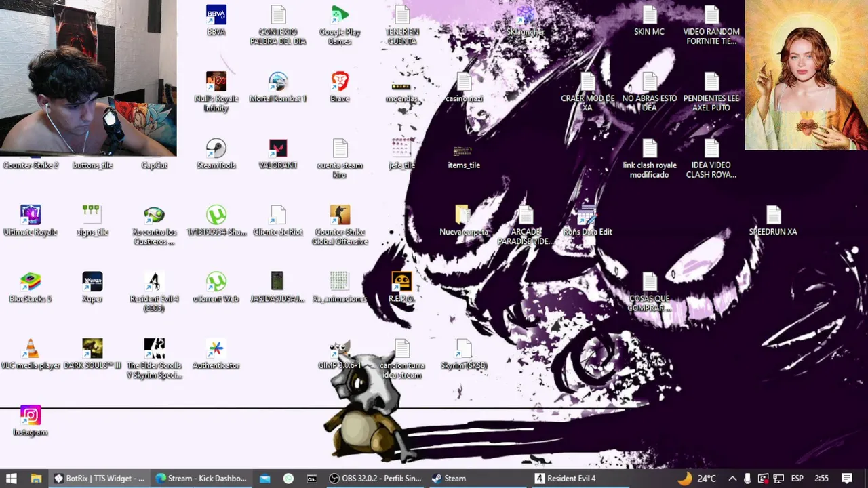Select VIDEO RANDOM FORTNITE TIE... file
The image size is (868, 488).
(711, 24)
